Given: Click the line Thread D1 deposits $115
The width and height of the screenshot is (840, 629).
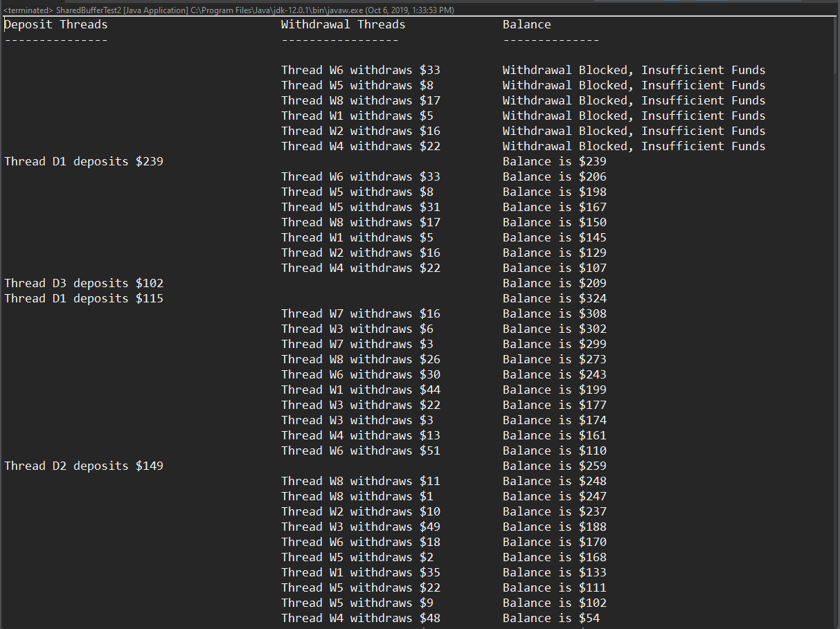Looking at the screenshot, I should point(84,299).
